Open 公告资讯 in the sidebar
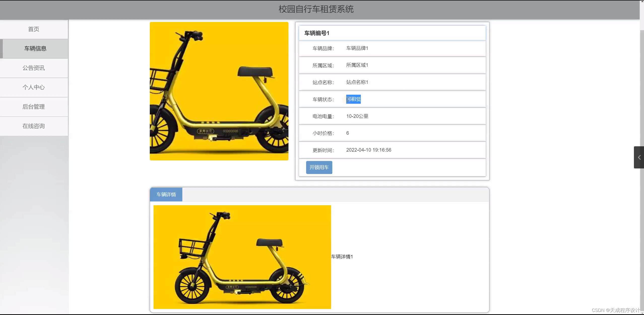 [x=34, y=68]
